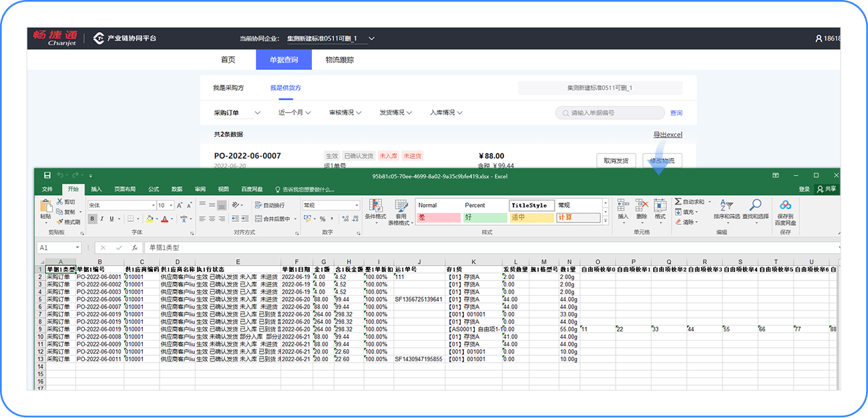Open the number format dropdown (常规)
This screenshot has height=418, width=868.
coord(355,206)
